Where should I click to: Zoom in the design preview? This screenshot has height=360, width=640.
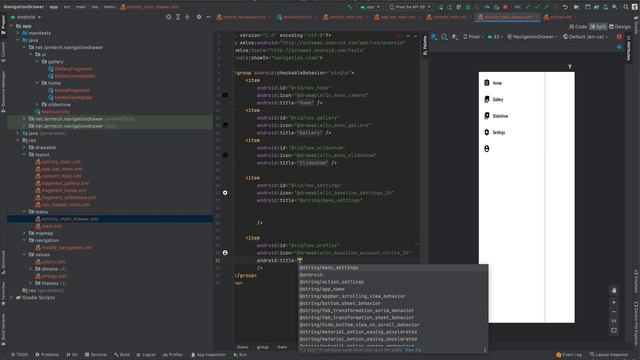(x=614, y=302)
